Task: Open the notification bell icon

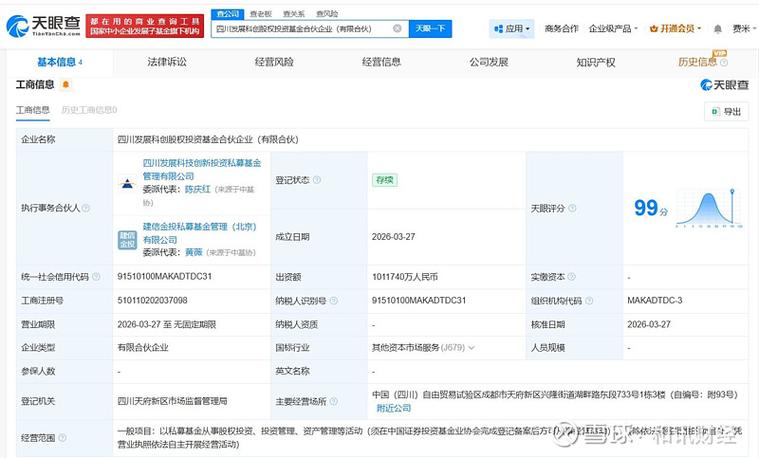Action: pos(717,29)
